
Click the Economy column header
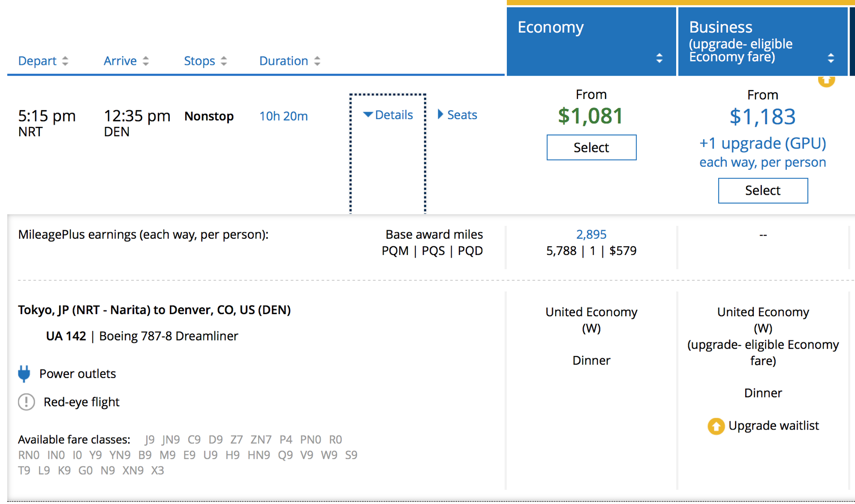[591, 41]
